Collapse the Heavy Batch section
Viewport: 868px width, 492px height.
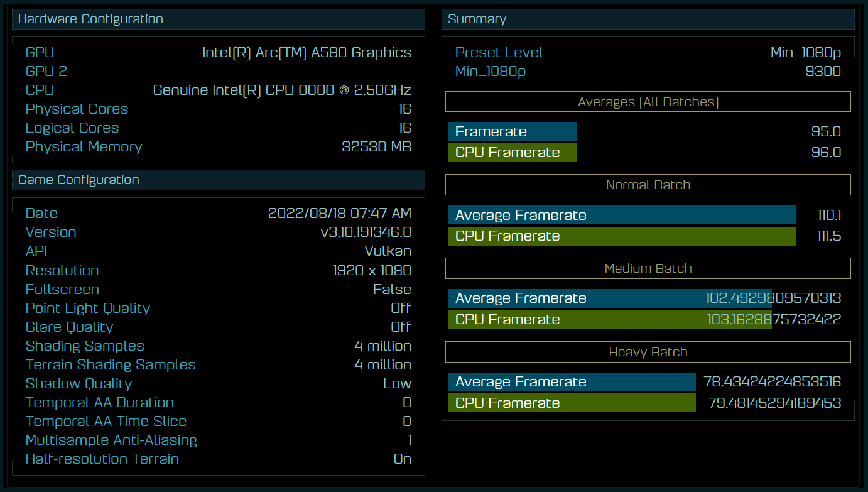click(648, 352)
